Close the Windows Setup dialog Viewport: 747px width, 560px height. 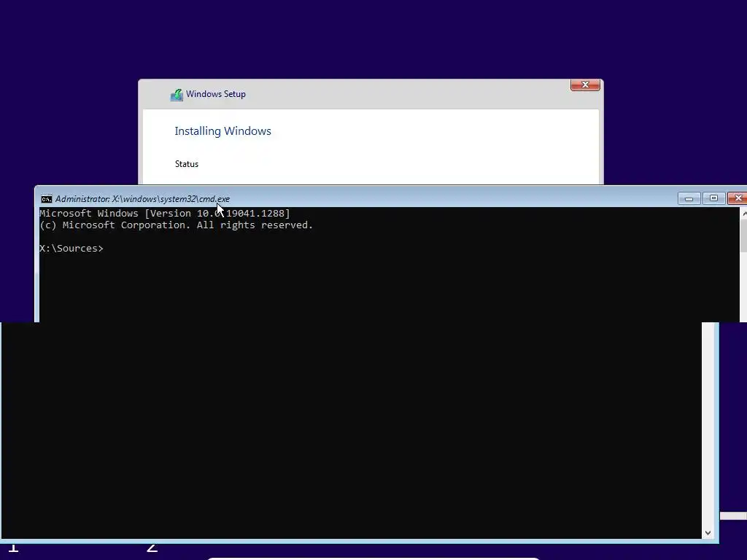pyautogui.click(x=585, y=85)
